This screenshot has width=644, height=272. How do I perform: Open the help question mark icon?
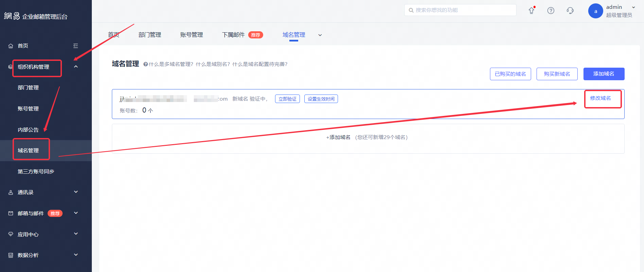pos(551,11)
